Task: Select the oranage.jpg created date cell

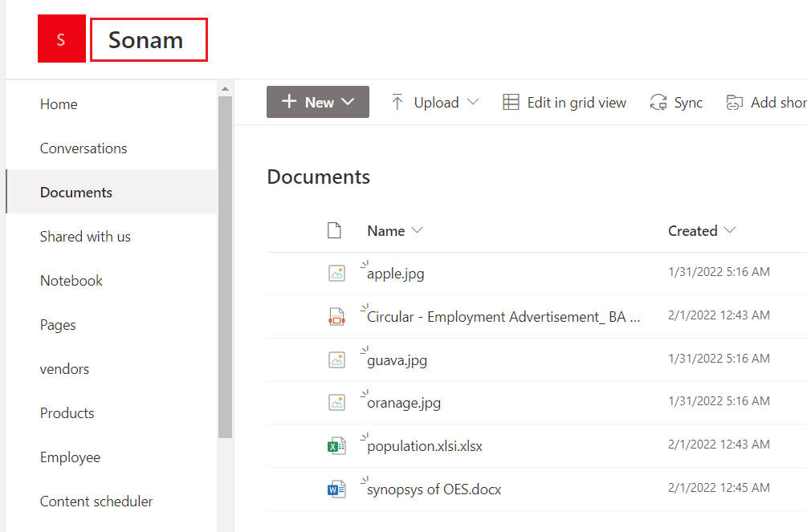Action: [719, 400]
